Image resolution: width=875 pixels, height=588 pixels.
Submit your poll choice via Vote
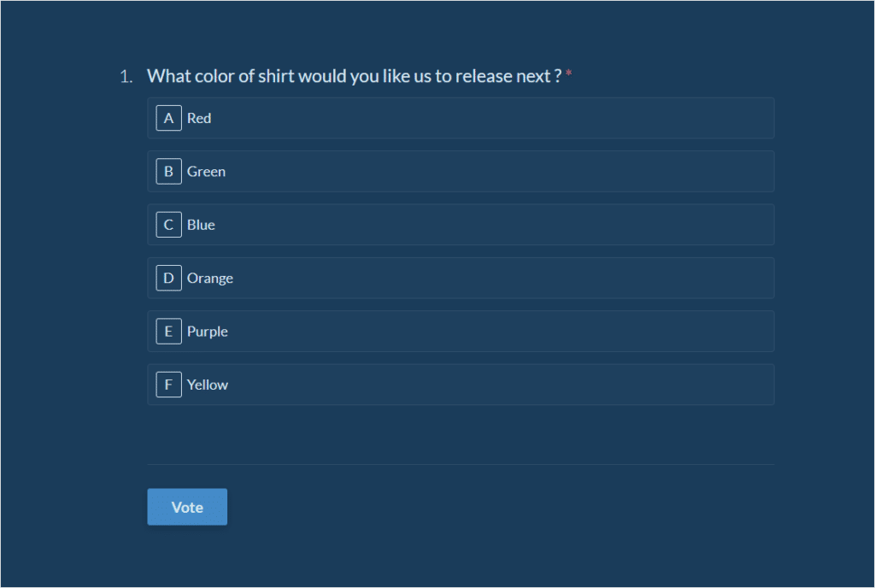click(x=186, y=507)
